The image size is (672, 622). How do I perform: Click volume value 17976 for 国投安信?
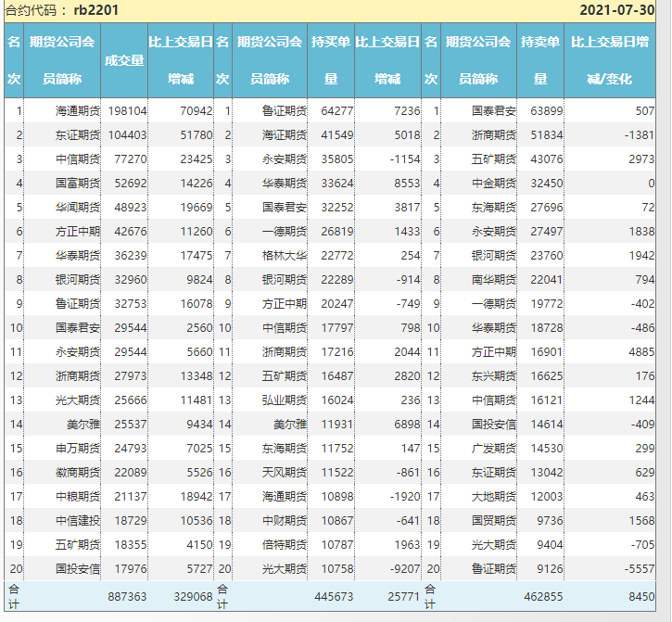pyautogui.click(x=131, y=569)
